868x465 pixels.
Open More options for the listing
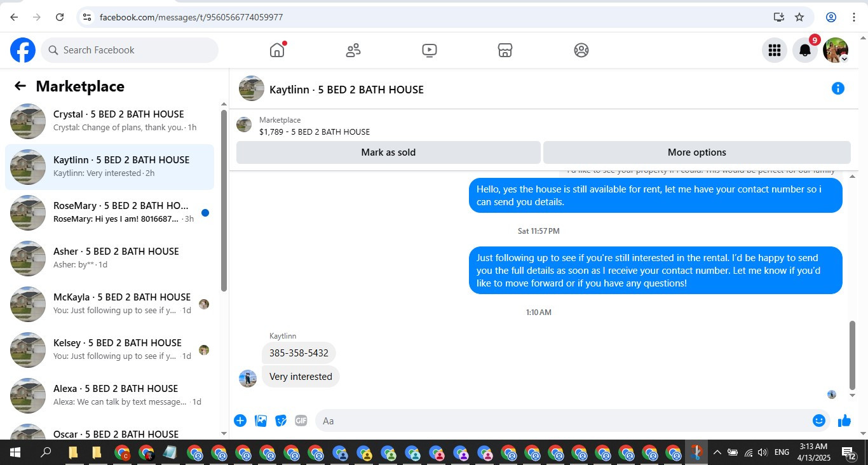coord(697,152)
